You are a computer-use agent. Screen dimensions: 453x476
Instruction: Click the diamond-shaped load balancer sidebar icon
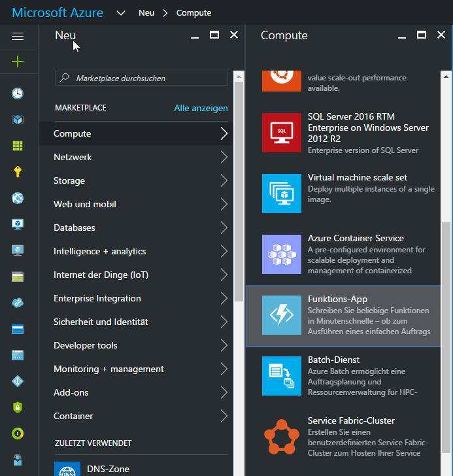click(18, 381)
